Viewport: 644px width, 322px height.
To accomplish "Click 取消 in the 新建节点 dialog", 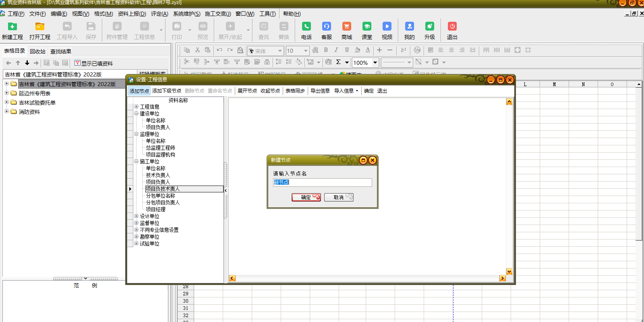I will click(339, 197).
